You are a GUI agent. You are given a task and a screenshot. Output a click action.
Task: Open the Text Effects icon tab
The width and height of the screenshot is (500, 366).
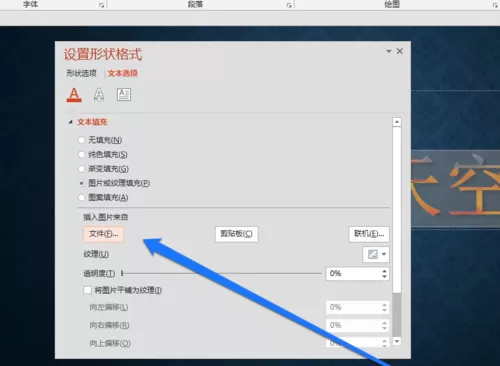[99, 95]
